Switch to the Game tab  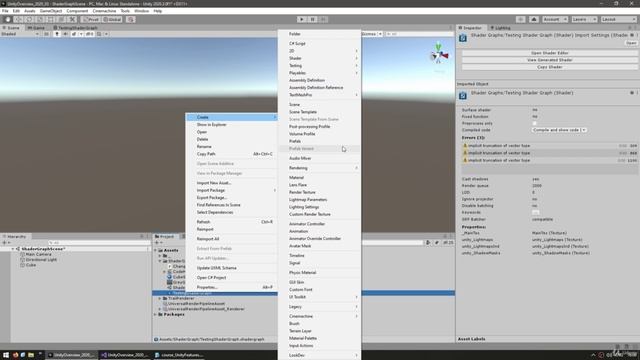click(37, 28)
